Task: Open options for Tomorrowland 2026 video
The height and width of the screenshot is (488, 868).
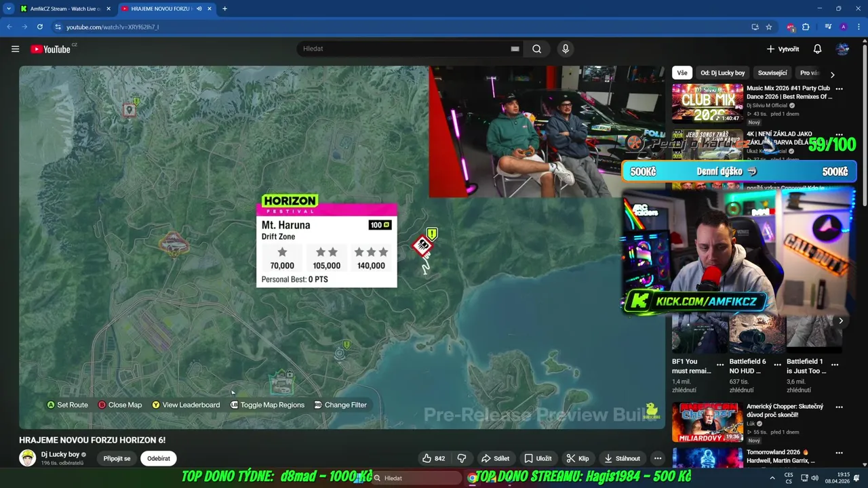Action: 839,453
